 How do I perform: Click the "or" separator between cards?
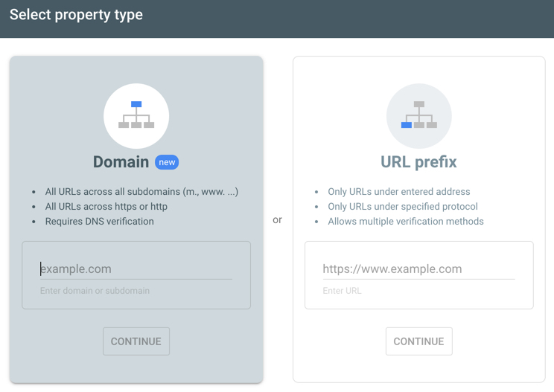(x=277, y=220)
